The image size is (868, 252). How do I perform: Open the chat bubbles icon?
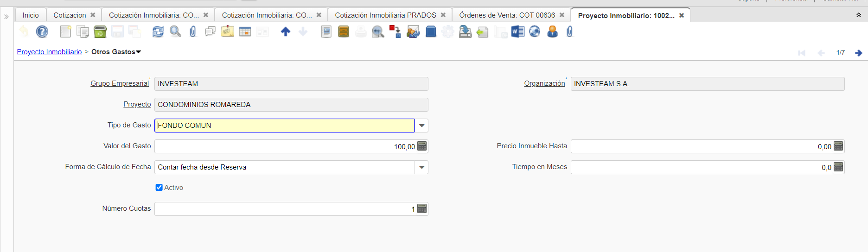click(210, 31)
